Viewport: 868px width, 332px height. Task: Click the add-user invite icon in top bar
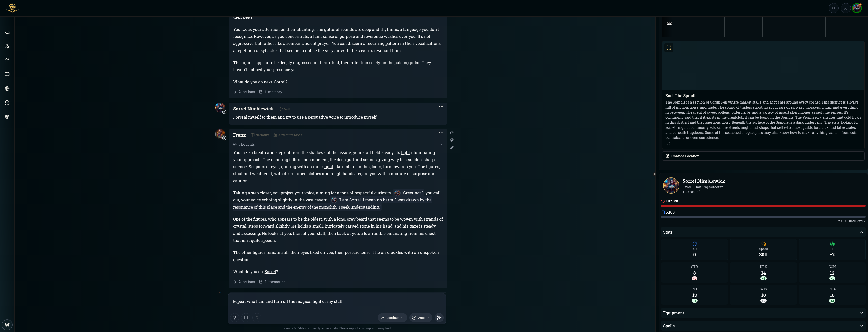click(x=845, y=8)
